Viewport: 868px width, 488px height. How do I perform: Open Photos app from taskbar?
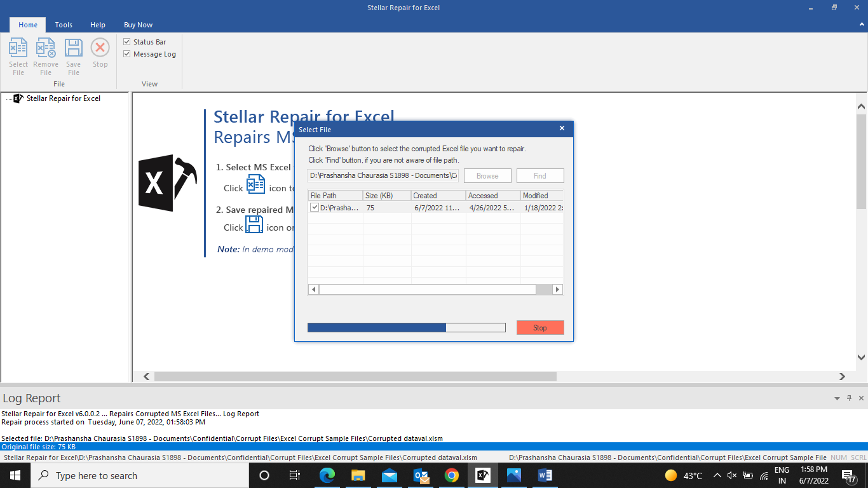click(514, 475)
